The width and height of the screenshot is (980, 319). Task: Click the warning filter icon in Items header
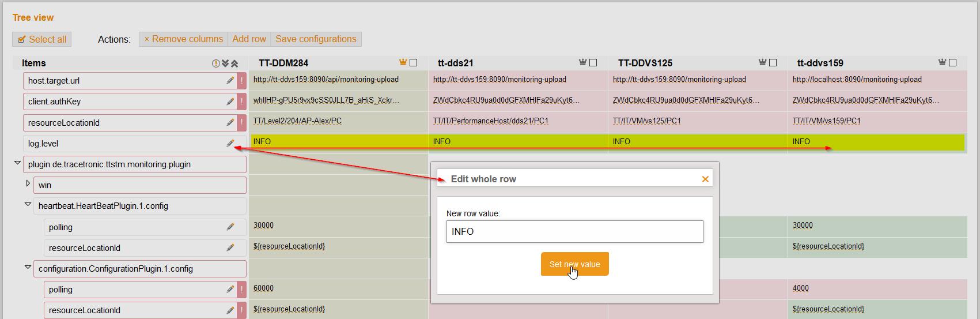pos(215,63)
